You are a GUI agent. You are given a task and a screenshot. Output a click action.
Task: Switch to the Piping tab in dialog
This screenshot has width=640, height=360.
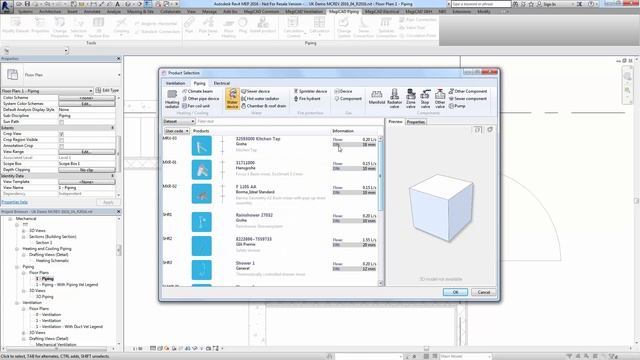click(200, 83)
